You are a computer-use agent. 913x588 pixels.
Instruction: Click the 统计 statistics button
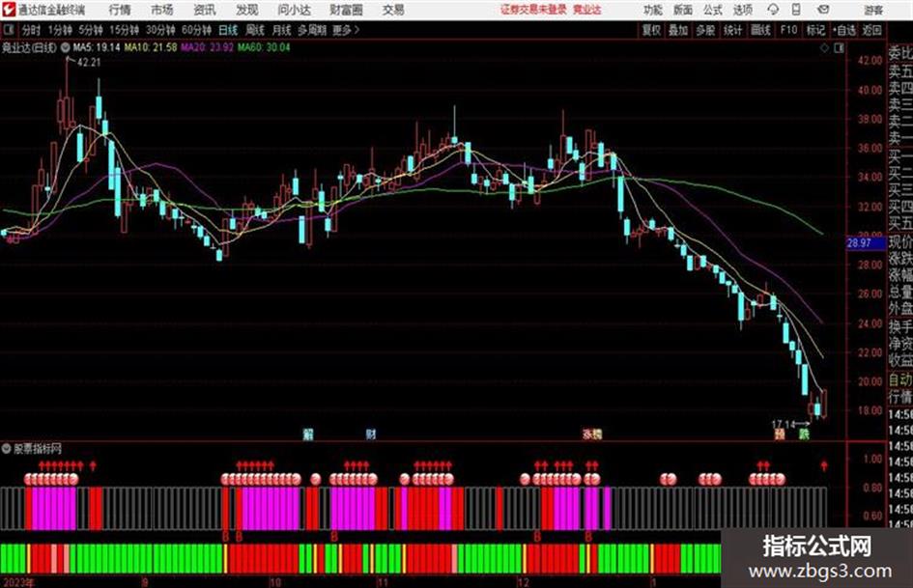(732, 30)
